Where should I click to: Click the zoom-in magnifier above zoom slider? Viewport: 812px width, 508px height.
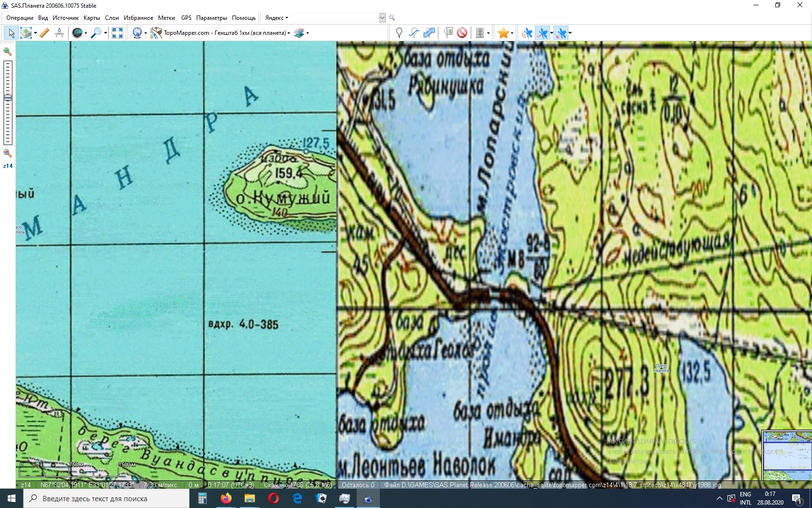[8, 52]
